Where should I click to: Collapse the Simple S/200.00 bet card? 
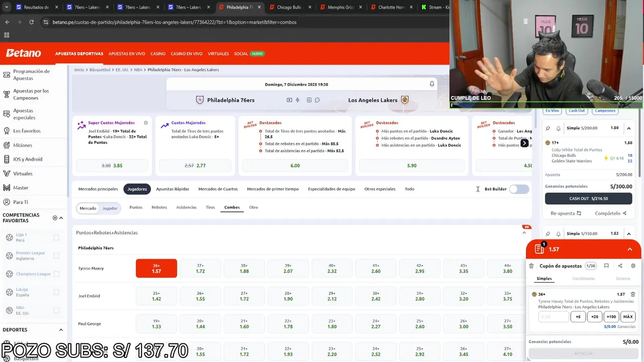pyautogui.click(x=629, y=128)
